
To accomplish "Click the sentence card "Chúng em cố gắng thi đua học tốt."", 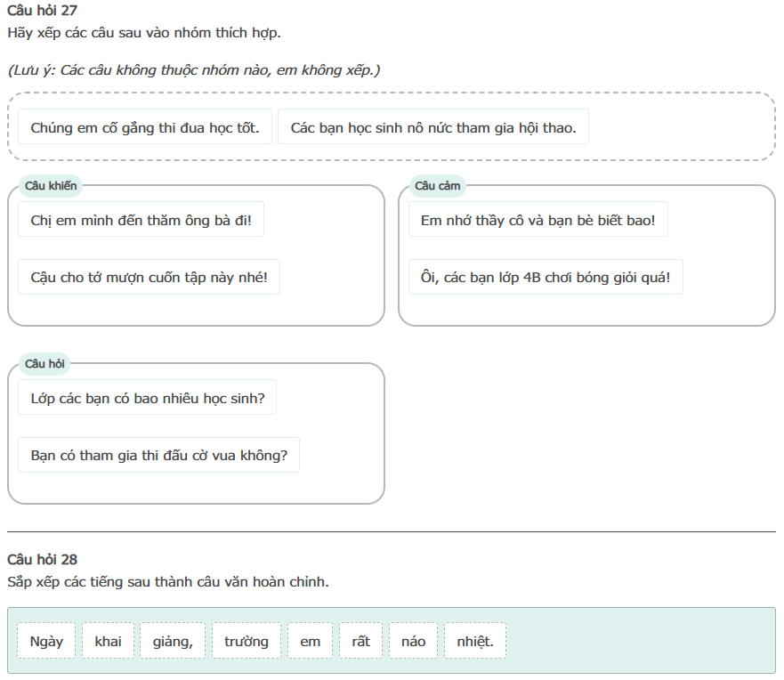I will (x=145, y=127).
